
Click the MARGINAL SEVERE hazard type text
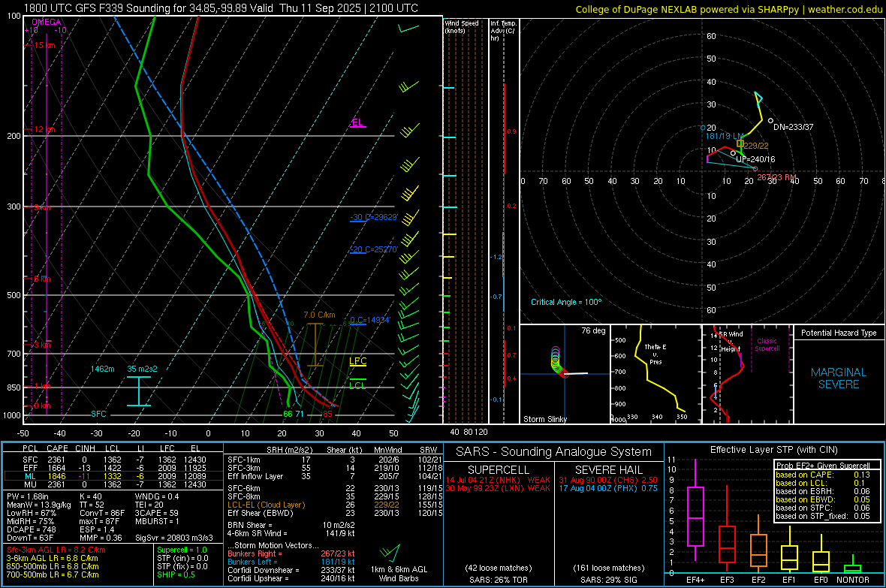(x=839, y=378)
